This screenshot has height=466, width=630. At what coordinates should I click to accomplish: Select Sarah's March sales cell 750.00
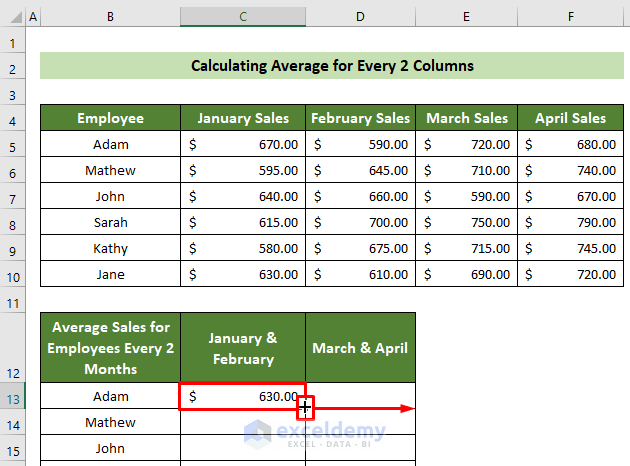coord(468,222)
